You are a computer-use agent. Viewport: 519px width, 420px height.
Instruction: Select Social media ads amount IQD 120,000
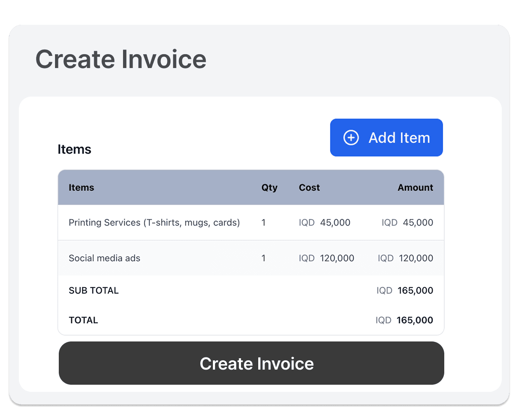tap(406, 258)
